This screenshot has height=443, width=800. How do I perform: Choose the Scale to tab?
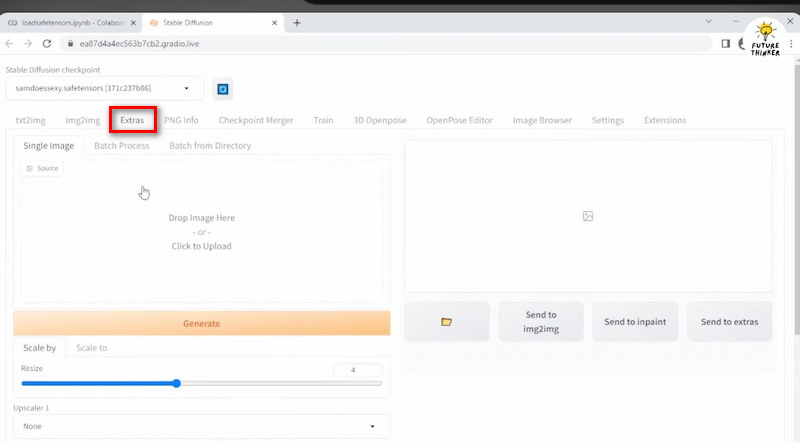92,348
